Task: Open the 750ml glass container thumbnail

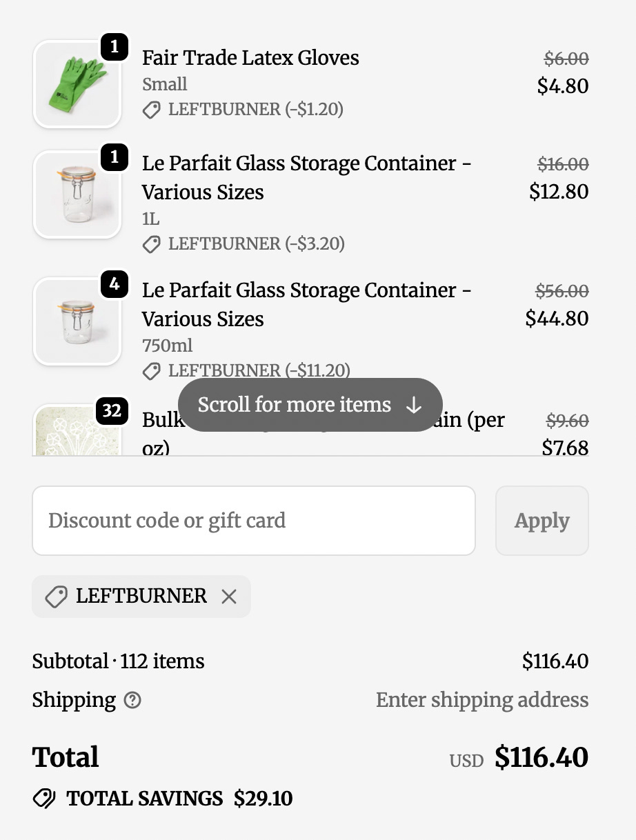Action: (x=77, y=321)
